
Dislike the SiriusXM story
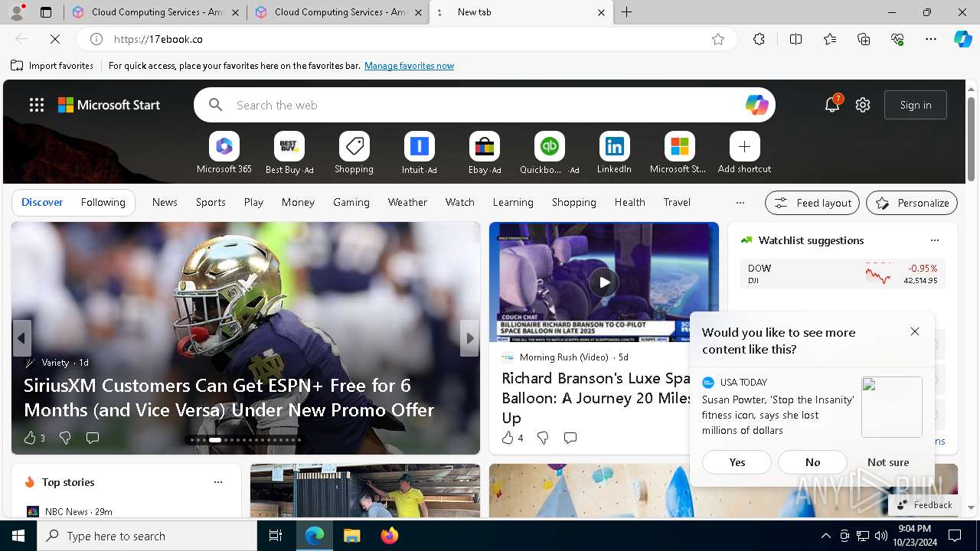point(65,438)
